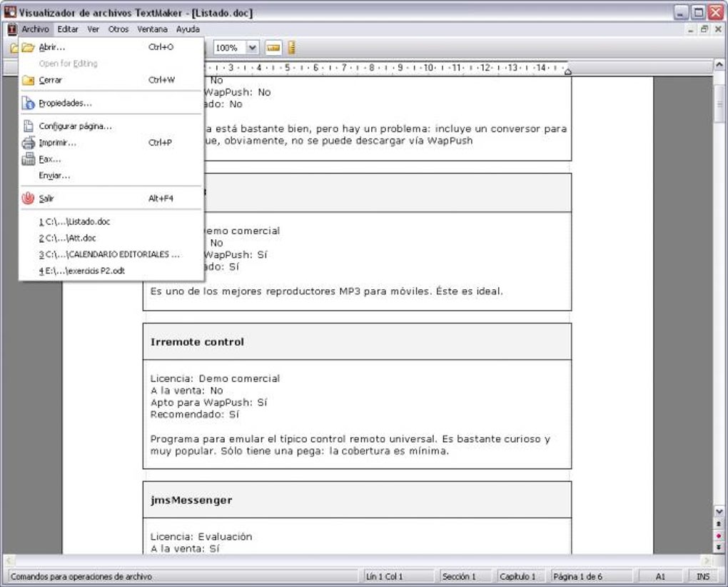728x587 pixels.
Task: Open the Ventana menu
Action: coord(152,29)
